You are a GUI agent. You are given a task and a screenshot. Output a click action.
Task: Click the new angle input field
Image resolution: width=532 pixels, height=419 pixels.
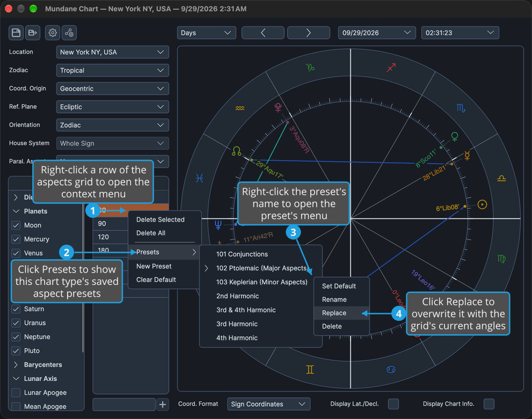pos(124,405)
